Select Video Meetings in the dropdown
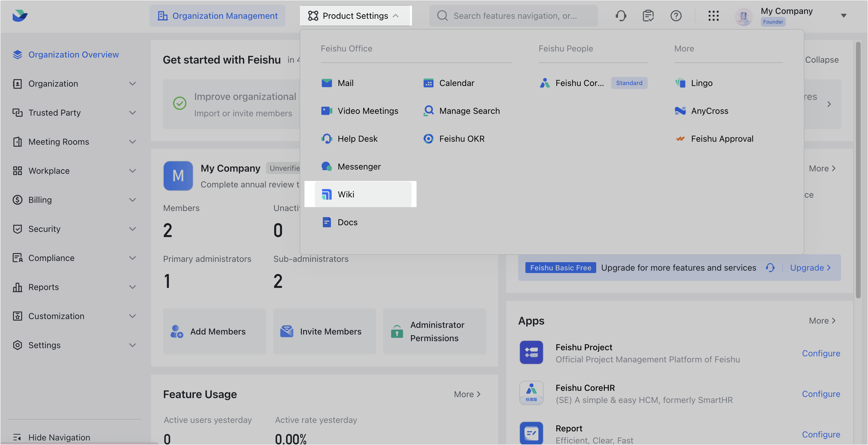 coord(360,110)
